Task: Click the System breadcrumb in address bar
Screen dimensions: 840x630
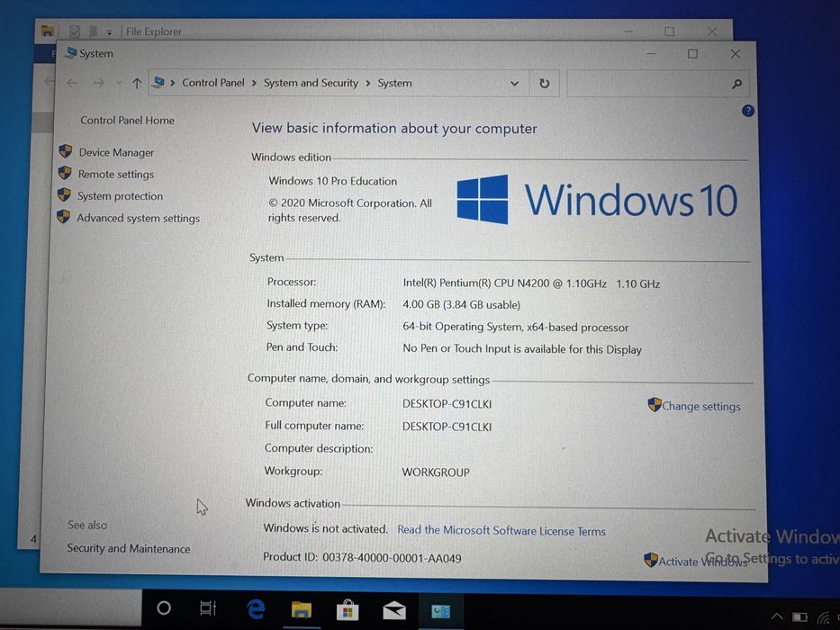Action: (395, 83)
